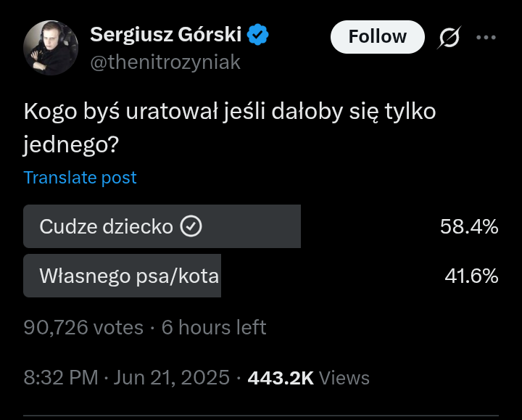This screenshot has width=522, height=420.
Task: Click the 58.4% poll result
Action: [469, 227]
